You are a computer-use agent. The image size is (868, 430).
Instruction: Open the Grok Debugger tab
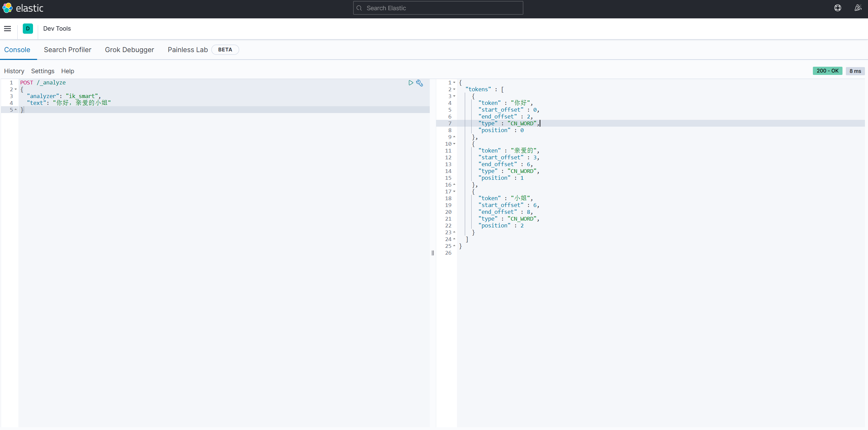pos(129,50)
